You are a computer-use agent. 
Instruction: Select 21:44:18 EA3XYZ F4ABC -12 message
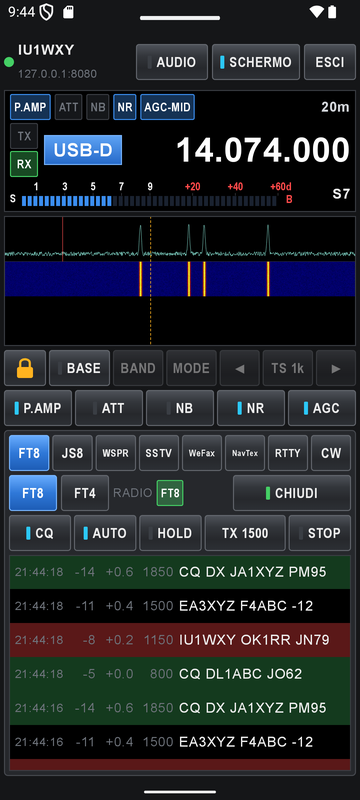180,606
